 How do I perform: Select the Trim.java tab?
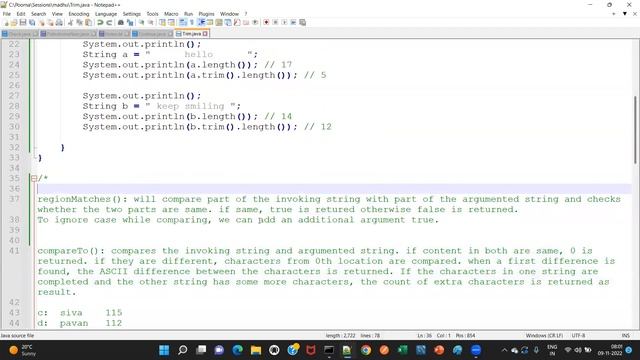tap(191, 34)
